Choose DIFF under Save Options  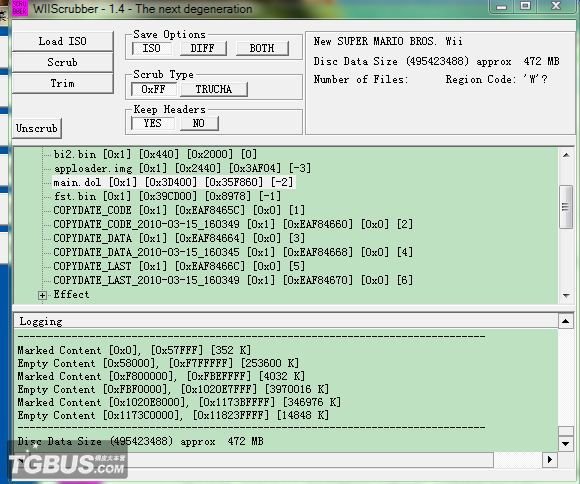202,48
